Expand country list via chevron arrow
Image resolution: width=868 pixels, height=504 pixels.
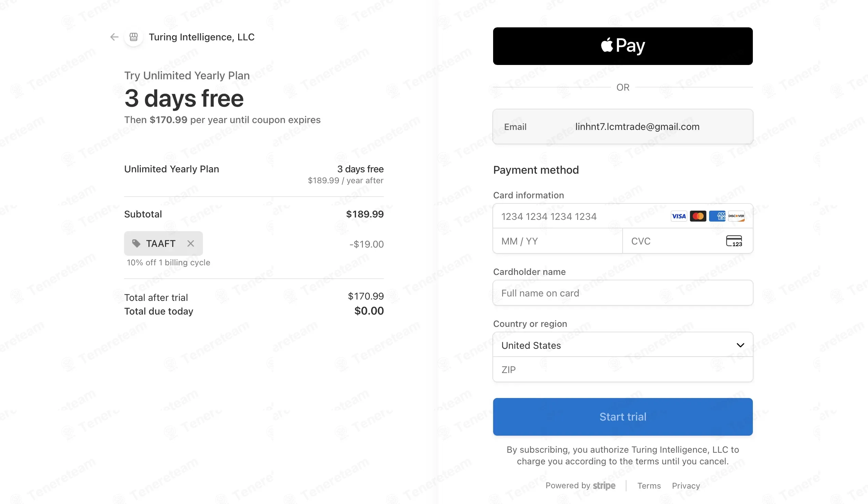[x=740, y=345]
